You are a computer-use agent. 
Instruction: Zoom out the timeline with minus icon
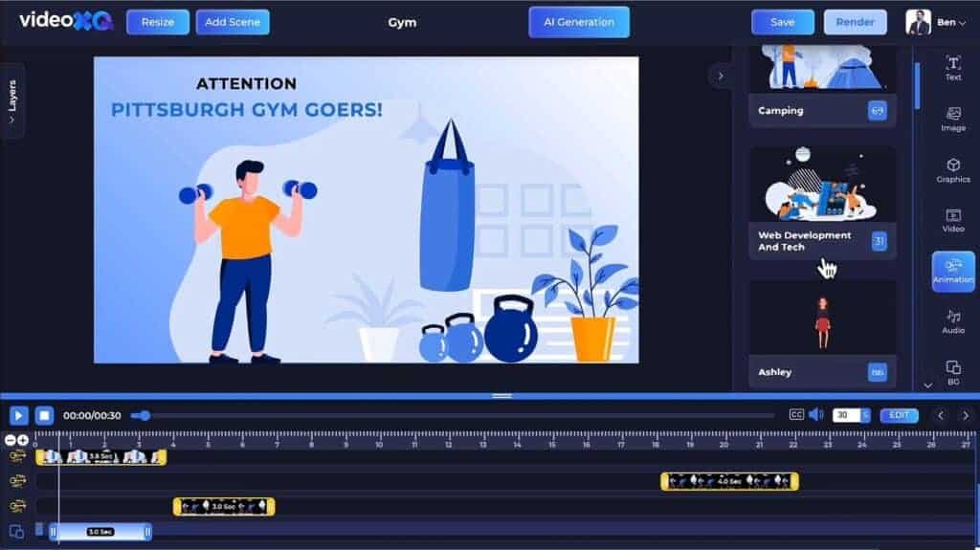(x=10, y=440)
